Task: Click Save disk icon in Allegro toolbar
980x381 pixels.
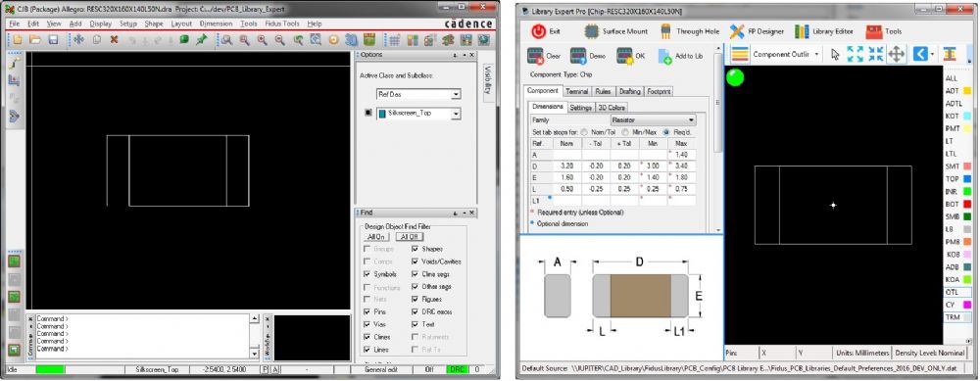Action: 53,39
